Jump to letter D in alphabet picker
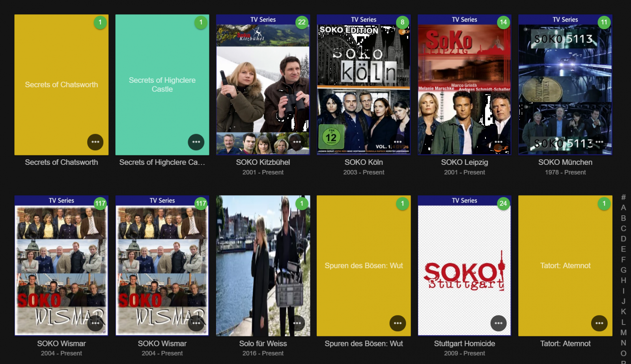631x364 pixels. (x=624, y=239)
